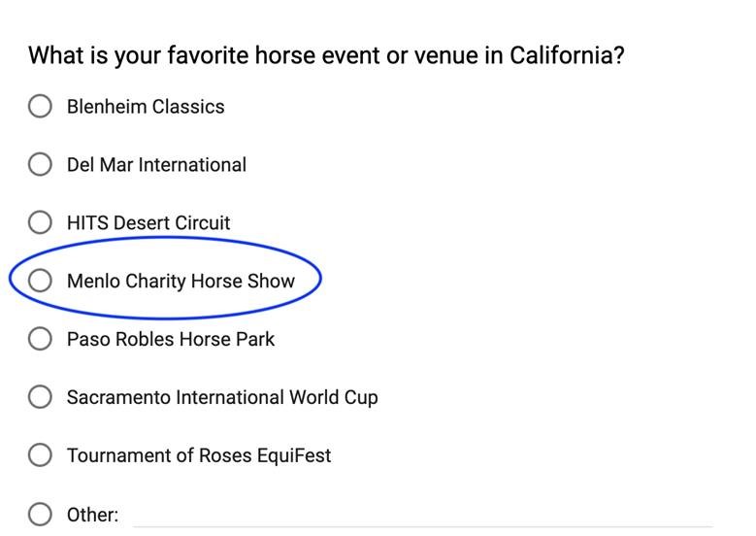Click the word 'California?' in the question
The height and width of the screenshot is (536, 756).
click(x=567, y=54)
